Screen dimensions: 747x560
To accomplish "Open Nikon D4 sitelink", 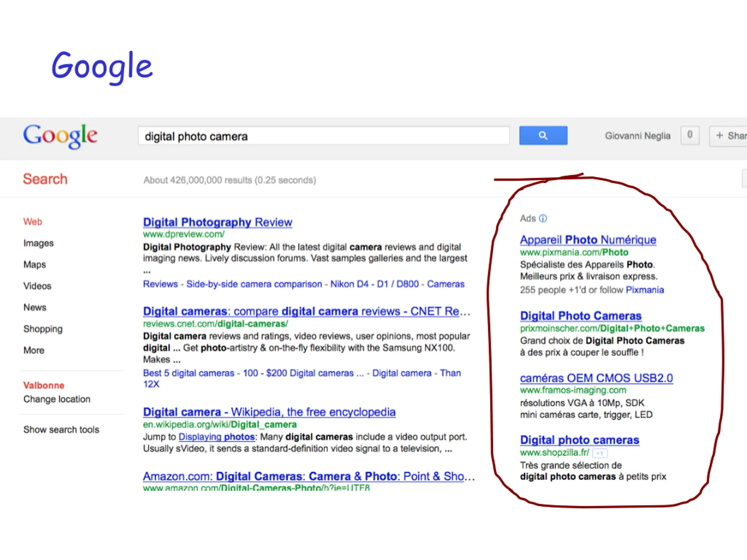I will click(x=349, y=284).
